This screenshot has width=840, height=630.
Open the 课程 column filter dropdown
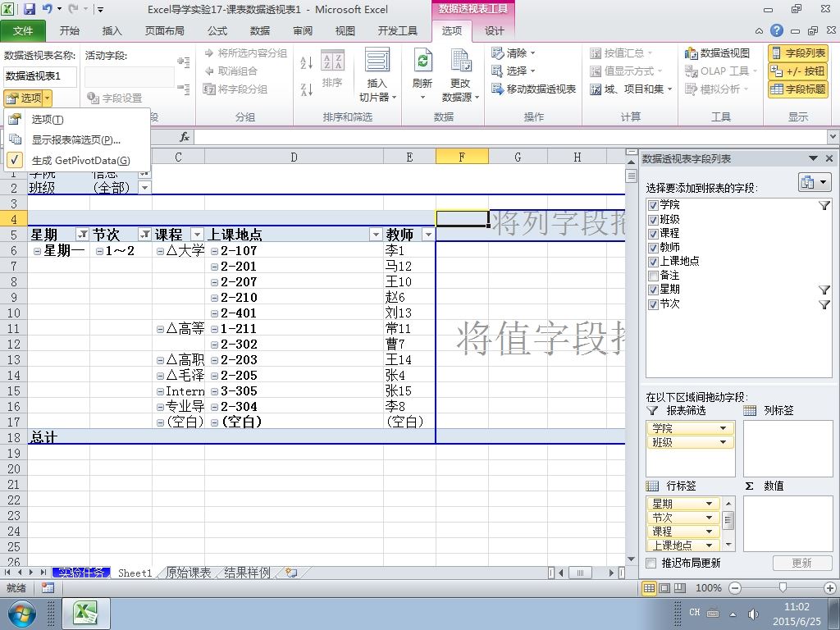tap(197, 234)
